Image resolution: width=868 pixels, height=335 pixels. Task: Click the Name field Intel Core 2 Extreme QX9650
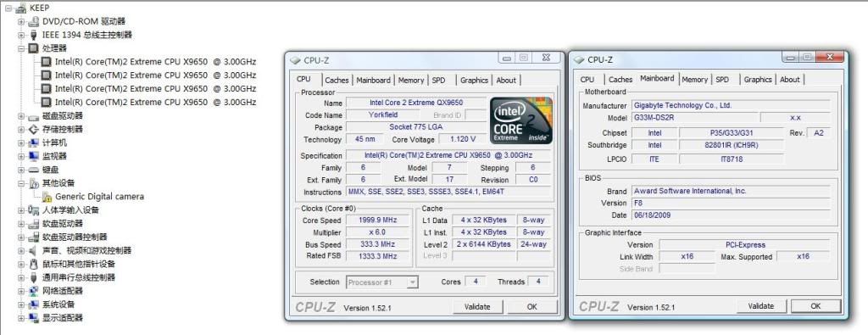coord(415,103)
